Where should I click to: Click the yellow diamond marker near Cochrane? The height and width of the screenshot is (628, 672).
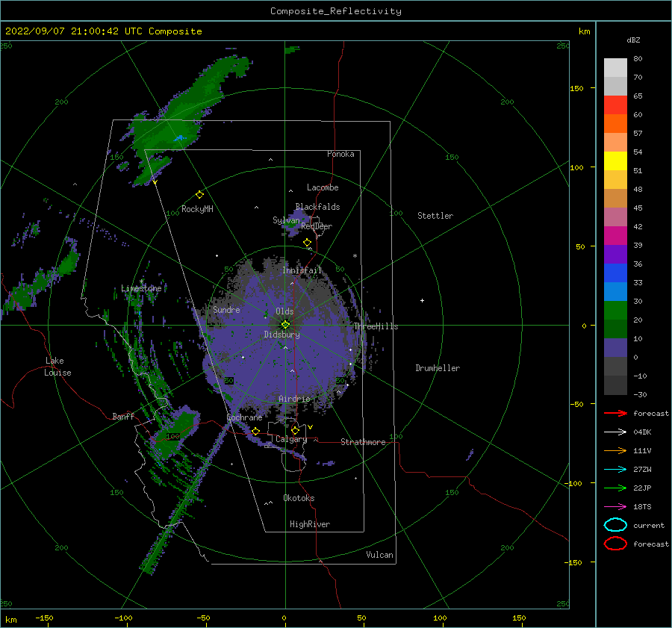pos(255,431)
